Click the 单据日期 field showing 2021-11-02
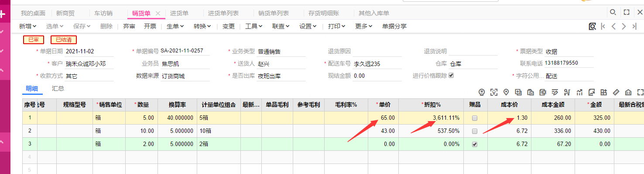This screenshot has width=644, height=174. click(89, 51)
